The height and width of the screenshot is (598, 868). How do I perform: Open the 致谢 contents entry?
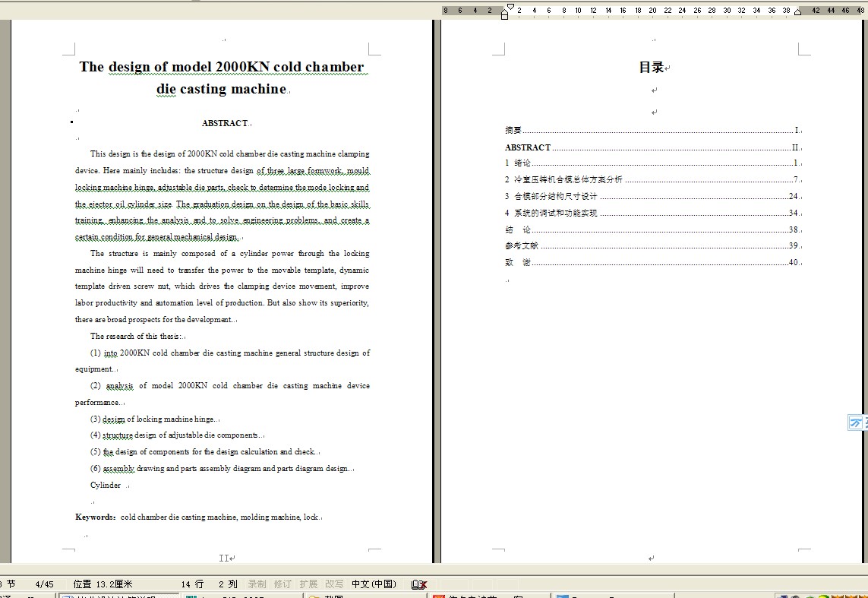[653, 262]
